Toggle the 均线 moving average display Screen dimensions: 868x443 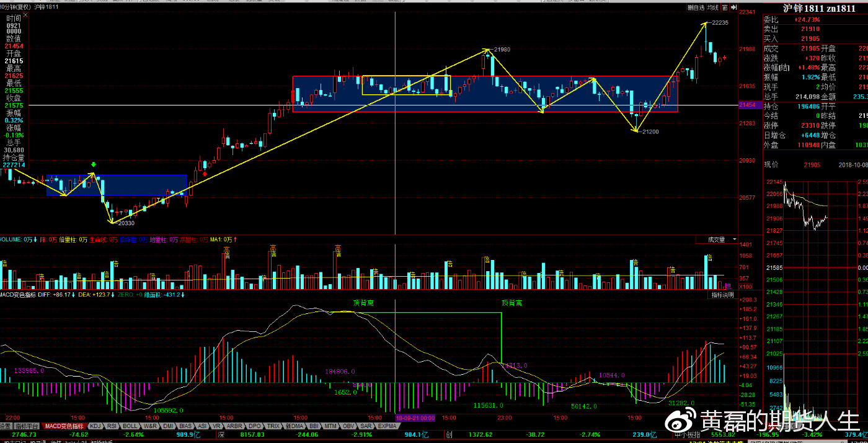713,8
